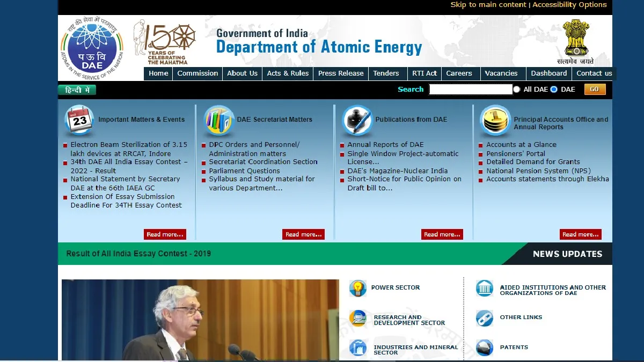Select the DAE radio button
This screenshot has height=362, width=644.
554,90
